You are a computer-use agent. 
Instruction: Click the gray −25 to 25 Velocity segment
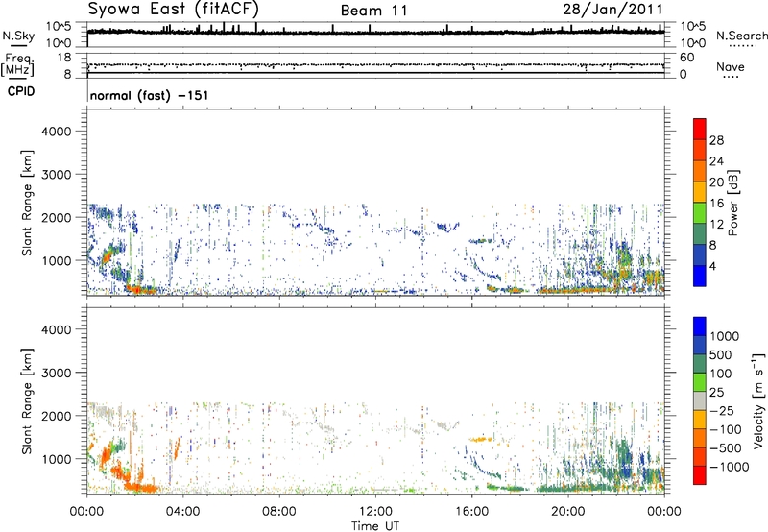click(x=700, y=400)
